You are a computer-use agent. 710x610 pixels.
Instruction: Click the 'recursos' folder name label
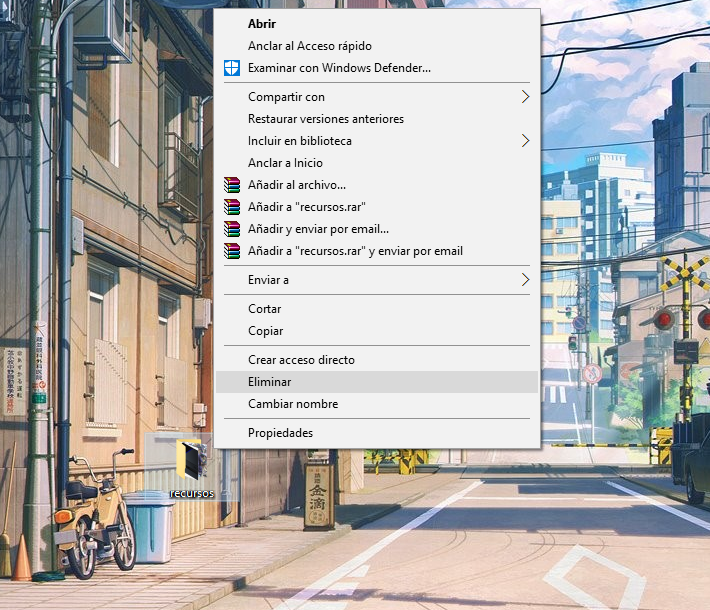pyautogui.click(x=192, y=493)
